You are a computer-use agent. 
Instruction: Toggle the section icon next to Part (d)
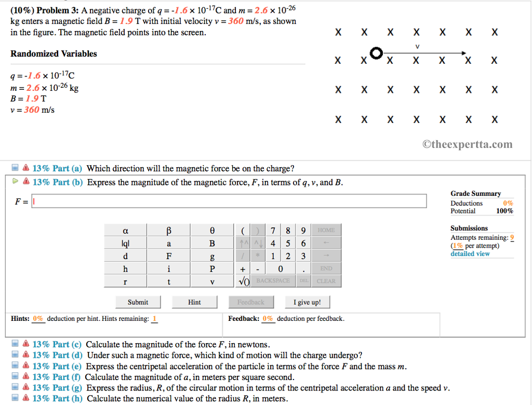(x=14, y=355)
